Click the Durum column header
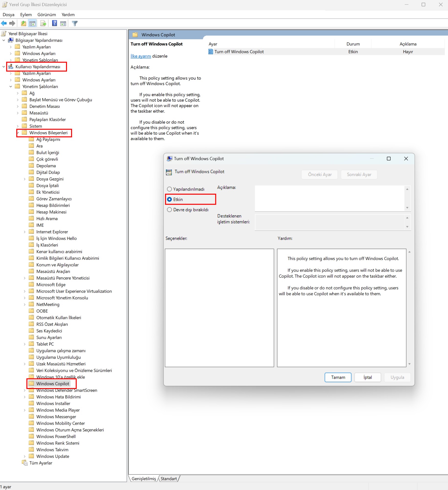The width and height of the screenshot is (448, 490). 353,44
